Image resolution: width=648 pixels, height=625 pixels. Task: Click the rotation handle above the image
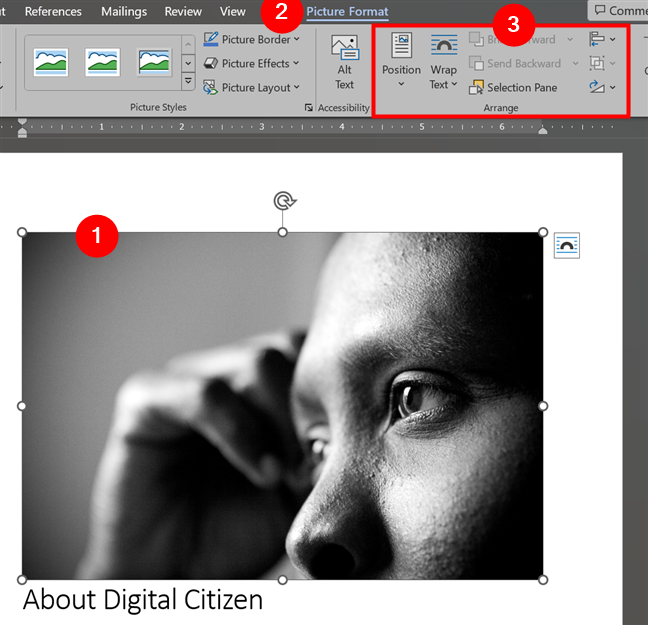tap(284, 201)
